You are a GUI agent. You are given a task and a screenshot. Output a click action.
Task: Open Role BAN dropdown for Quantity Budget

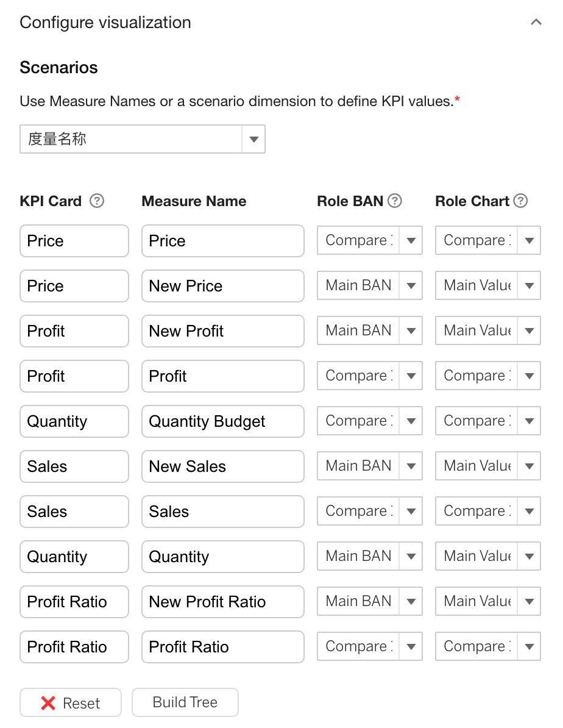[369, 421]
